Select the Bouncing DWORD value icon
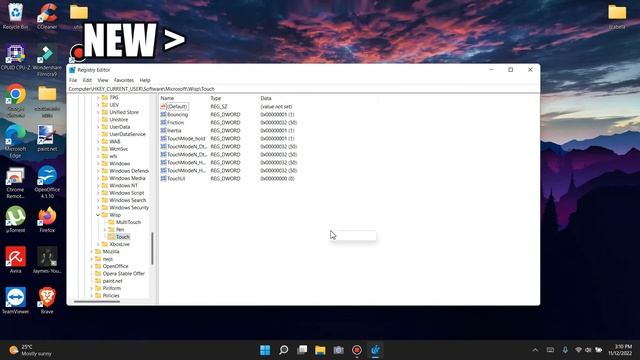This screenshot has width=640, height=360. [x=163, y=115]
